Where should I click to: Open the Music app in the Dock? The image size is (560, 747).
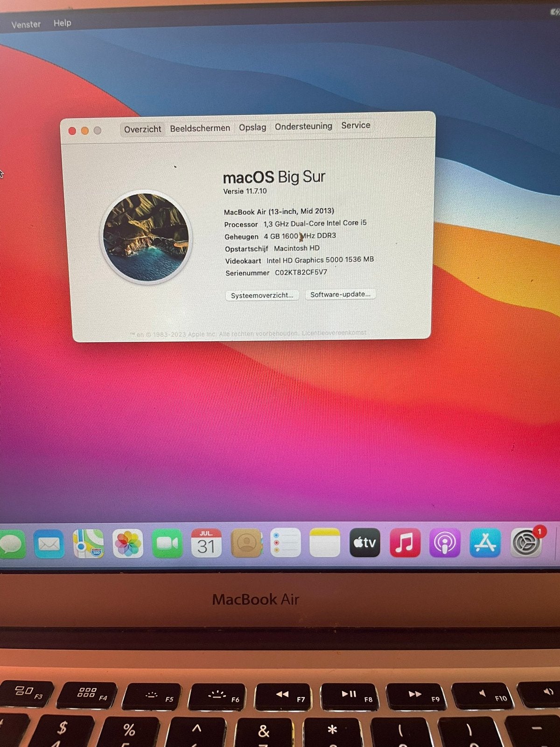pyautogui.click(x=405, y=543)
